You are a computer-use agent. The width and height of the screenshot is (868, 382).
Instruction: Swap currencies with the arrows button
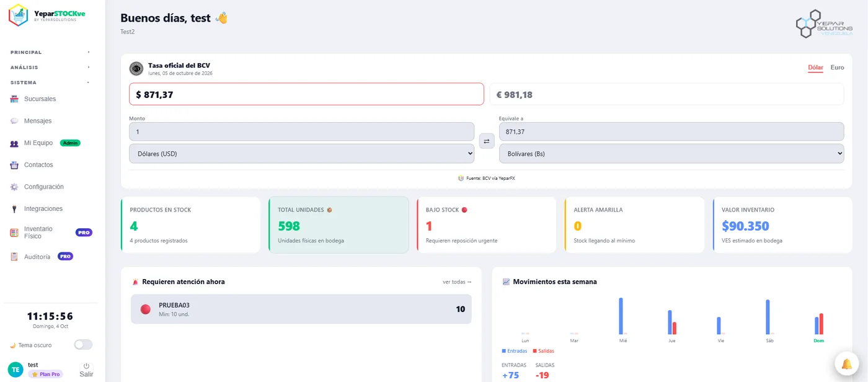(487, 141)
